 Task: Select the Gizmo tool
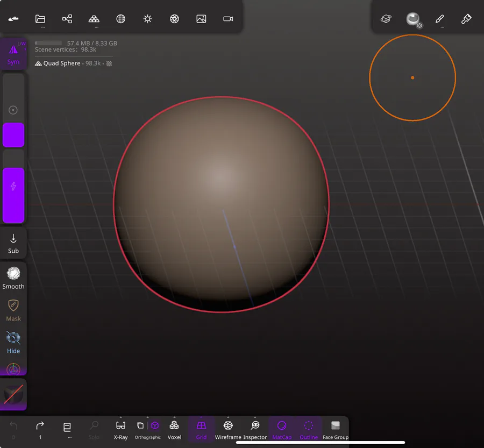(13, 369)
